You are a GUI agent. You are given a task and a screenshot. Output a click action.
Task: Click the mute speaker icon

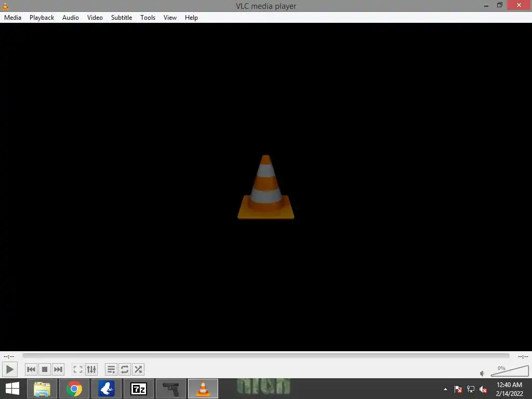point(482,373)
